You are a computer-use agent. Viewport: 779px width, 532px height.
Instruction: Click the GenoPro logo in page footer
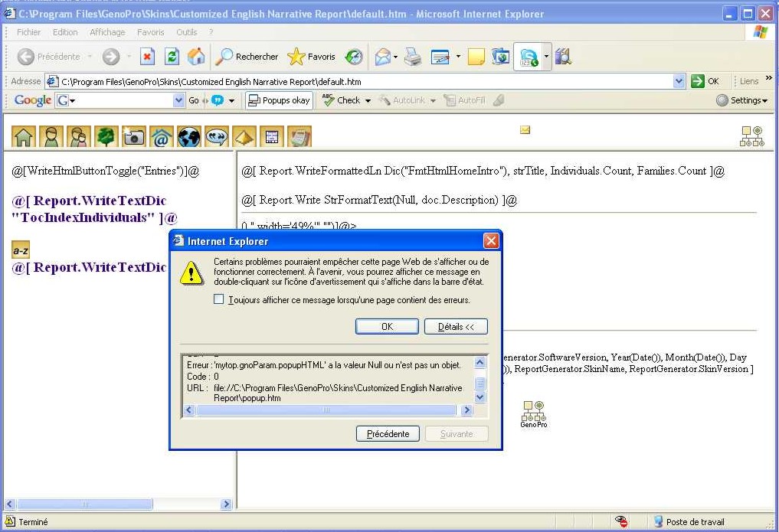(x=533, y=413)
